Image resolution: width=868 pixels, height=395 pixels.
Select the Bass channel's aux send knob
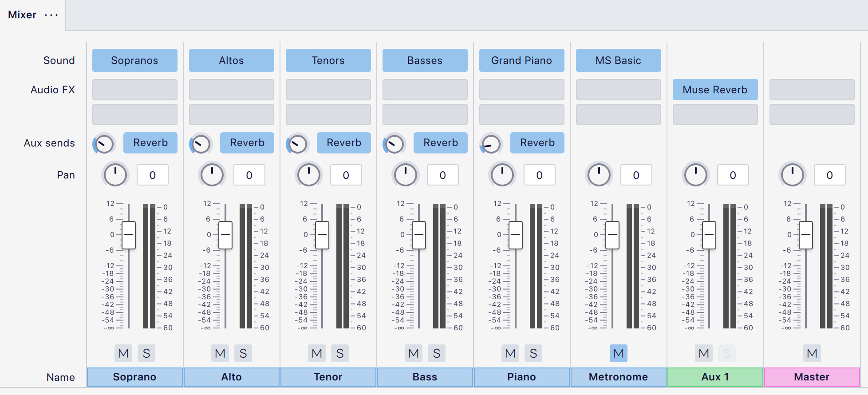(394, 143)
